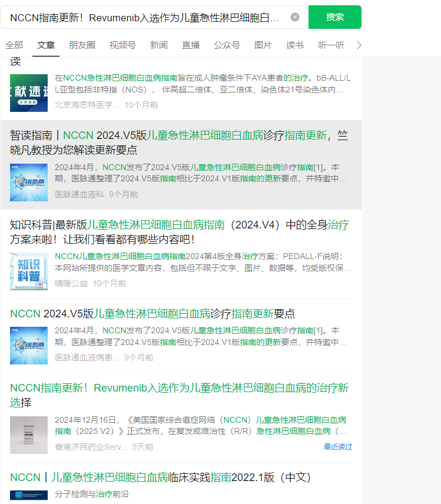Clear the search box text
This screenshot has height=504, width=441.
(295, 17)
